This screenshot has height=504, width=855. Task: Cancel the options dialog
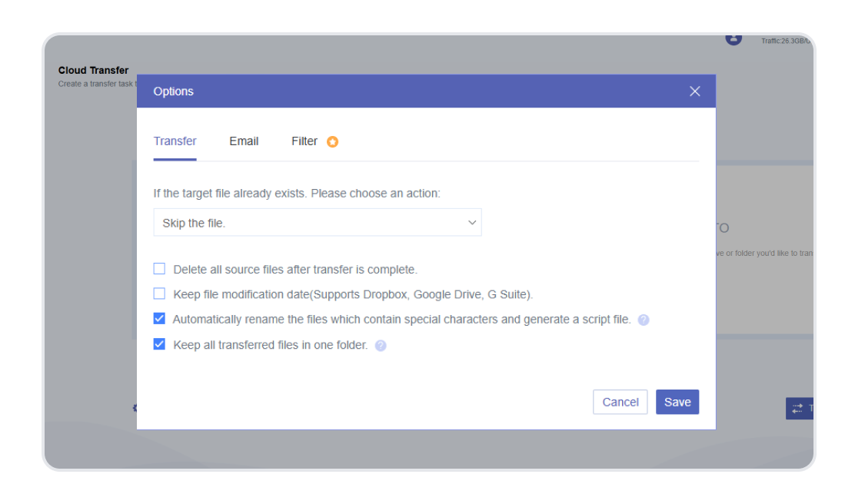[620, 402]
